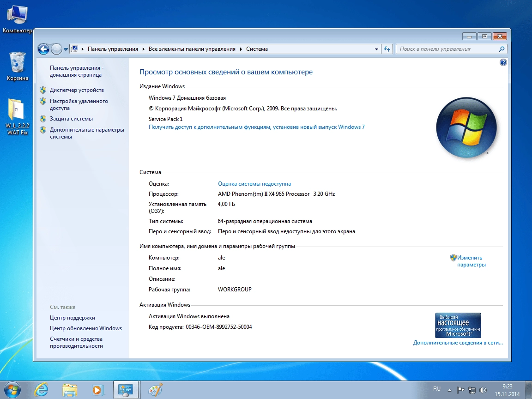Open Защита системы
Viewport: 532px width, 399px height.
coord(71,119)
